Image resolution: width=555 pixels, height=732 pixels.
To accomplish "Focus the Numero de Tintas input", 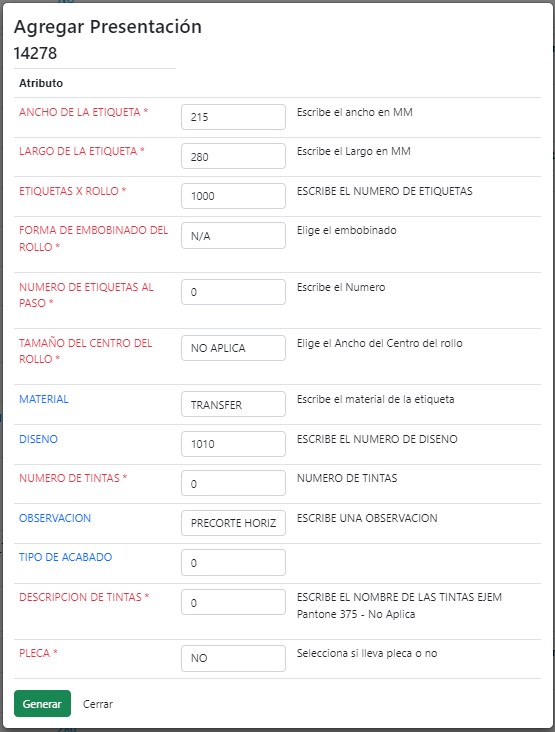I will click(233, 483).
